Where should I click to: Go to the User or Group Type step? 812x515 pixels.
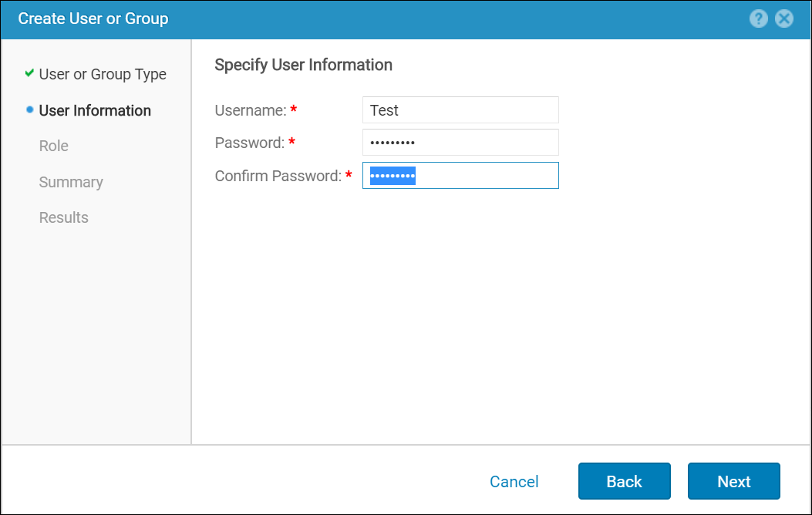103,75
